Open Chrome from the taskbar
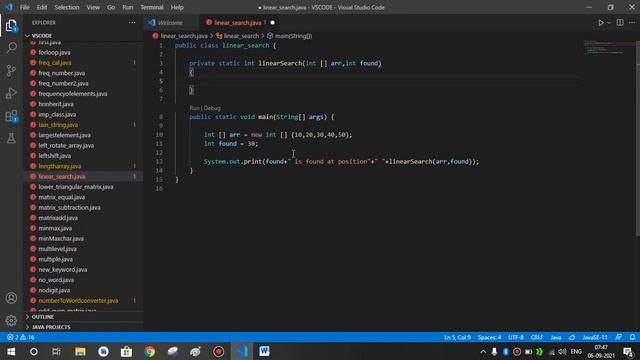 coord(149,351)
